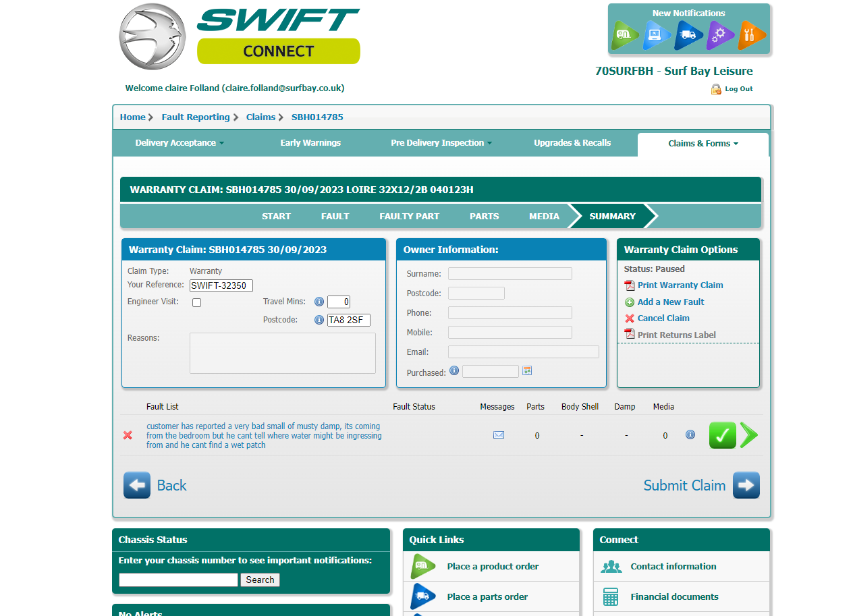
Task: Click the green checkmark on fault row
Action: coord(723,435)
